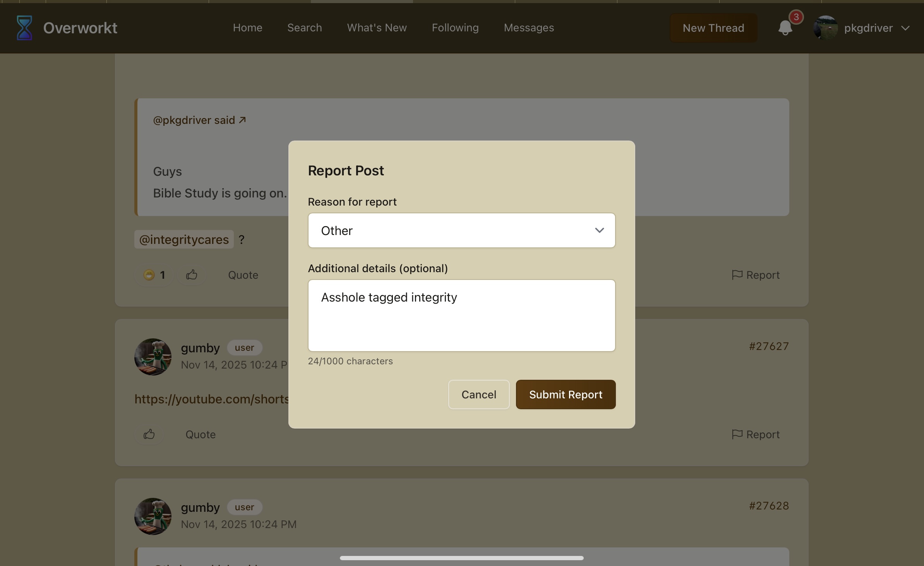Open Messages from the nav bar
The image size is (924, 566).
pyautogui.click(x=528, y=28)
